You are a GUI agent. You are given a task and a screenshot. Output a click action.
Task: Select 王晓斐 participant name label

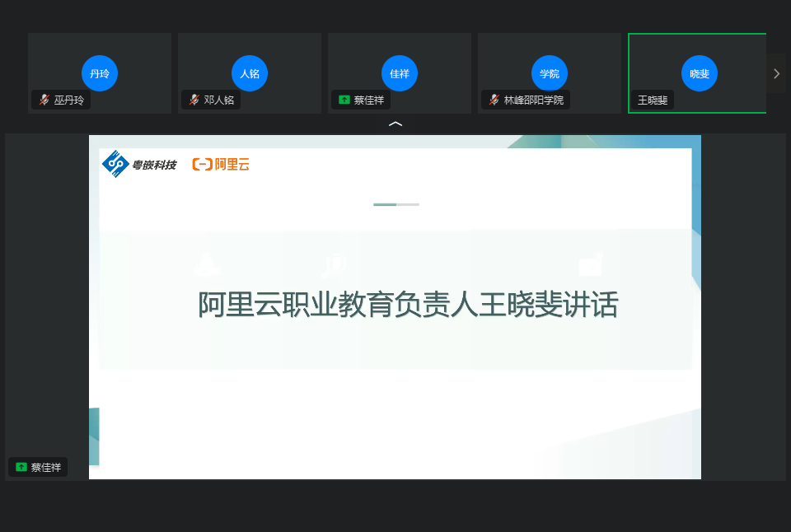[653, 100]
